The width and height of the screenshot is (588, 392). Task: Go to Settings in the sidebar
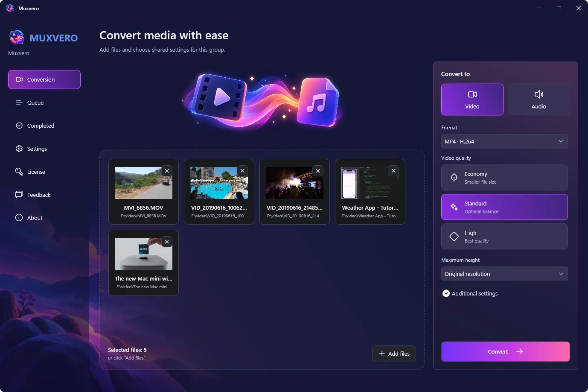pos(44,149)
